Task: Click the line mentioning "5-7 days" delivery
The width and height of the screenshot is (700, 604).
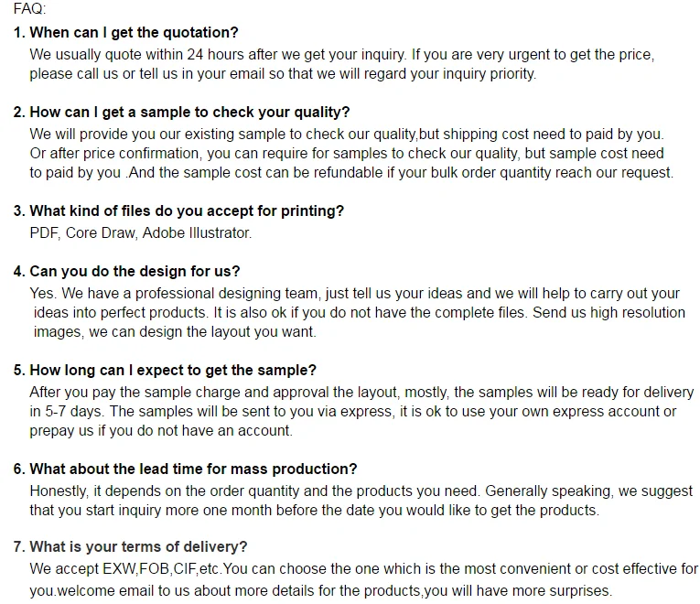Action: pos(353,411)
